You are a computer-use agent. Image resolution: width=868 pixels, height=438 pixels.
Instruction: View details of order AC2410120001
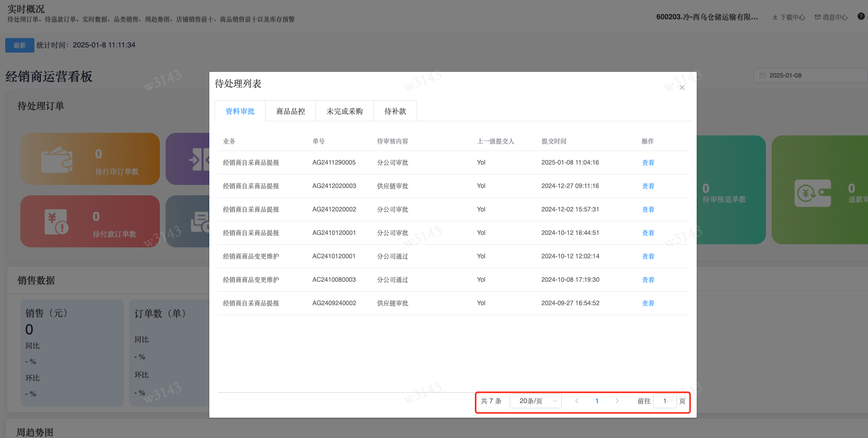648,256
